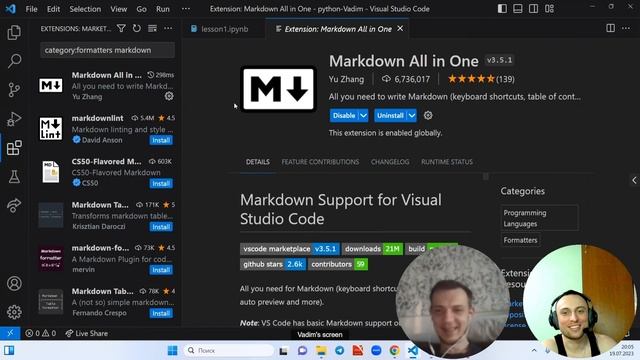Image resolution: width=640 pixels, height=360 pixels.
Task: Toggle primary side bar layout icon
Action: tap(502, 9)
